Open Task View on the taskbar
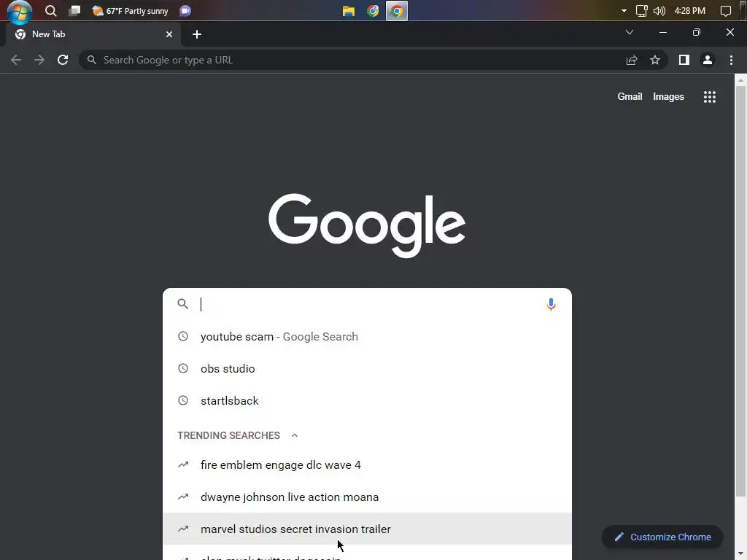The height and width of the screenshot is (560, 747). (x=74, y=11)
